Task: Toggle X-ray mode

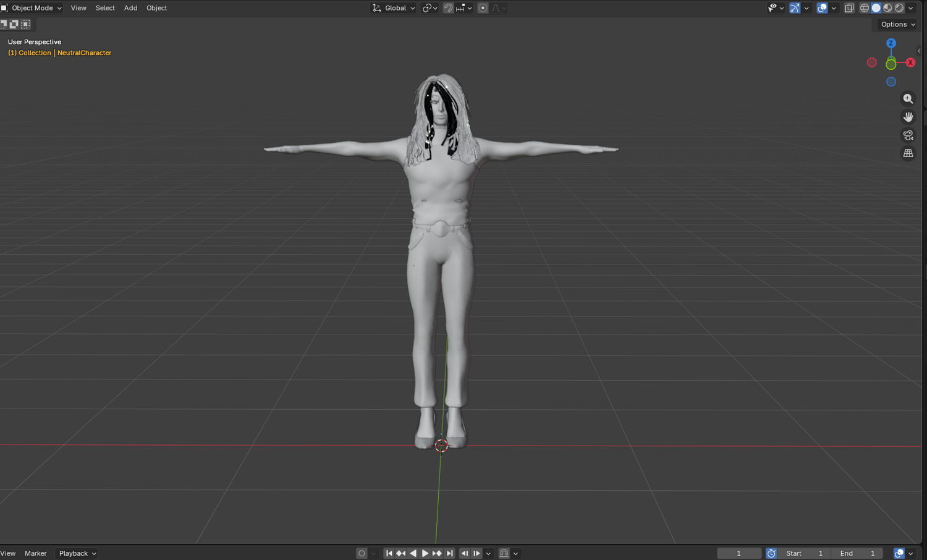Action: pyautogui.click(x=849, y=8)
